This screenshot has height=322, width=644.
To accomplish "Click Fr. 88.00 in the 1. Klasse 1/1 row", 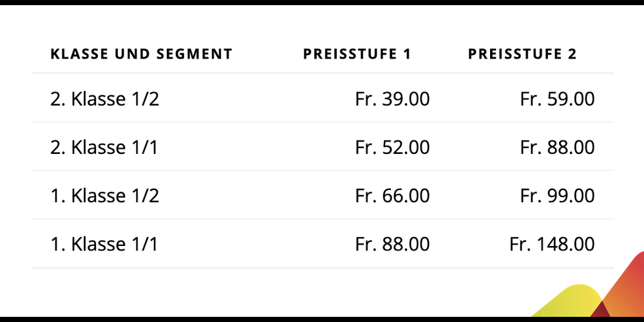I will click(x=392, y=244).
